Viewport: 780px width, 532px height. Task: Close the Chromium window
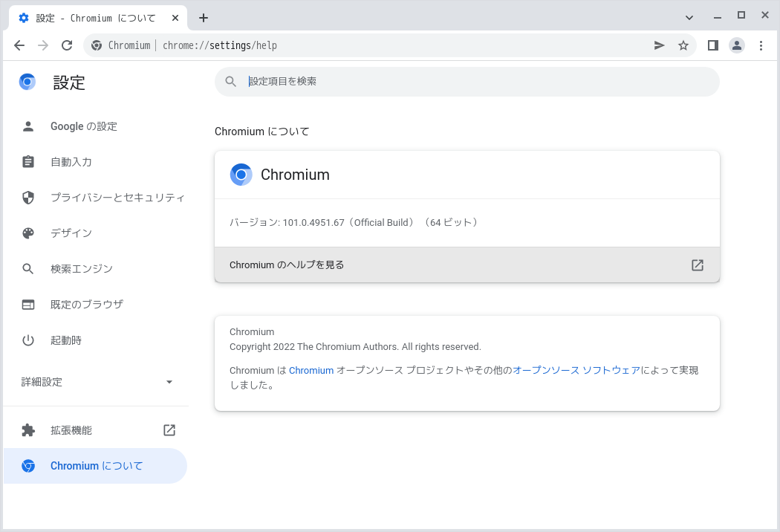tap(765, 16)
